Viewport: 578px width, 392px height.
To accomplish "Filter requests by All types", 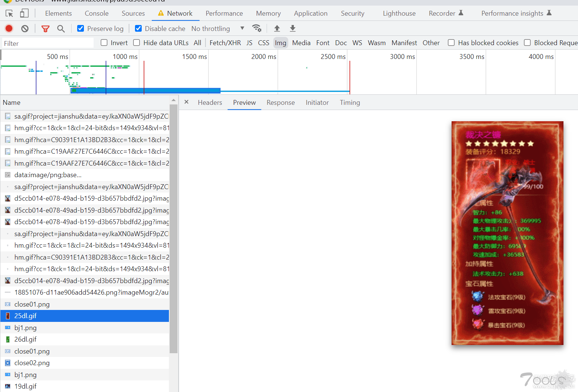I will click(197, 43).
